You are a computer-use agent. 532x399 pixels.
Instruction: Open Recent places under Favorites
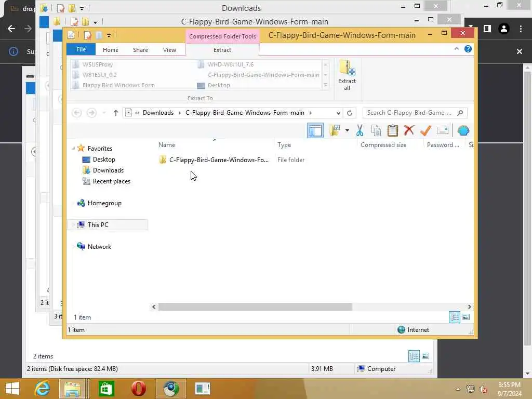(x=112, y=181)
